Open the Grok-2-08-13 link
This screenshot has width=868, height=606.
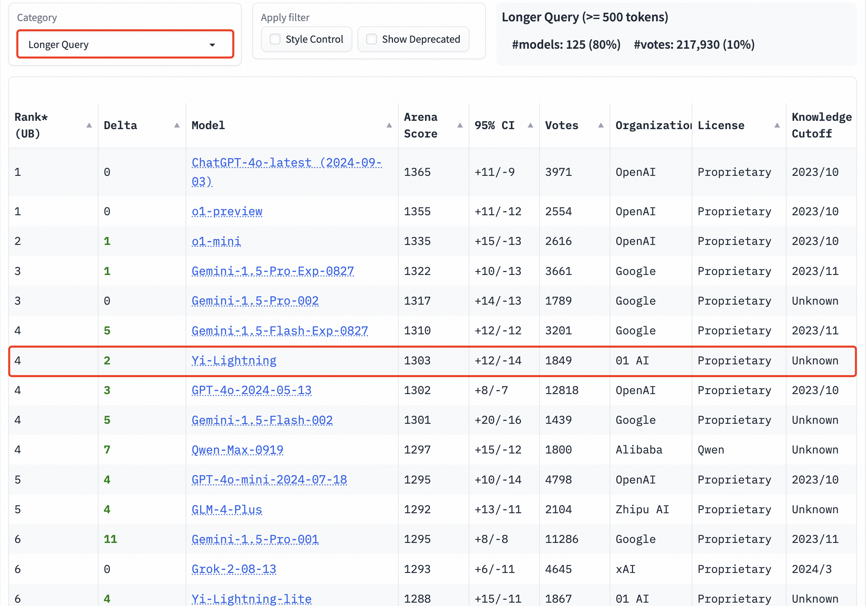point(234,569)
